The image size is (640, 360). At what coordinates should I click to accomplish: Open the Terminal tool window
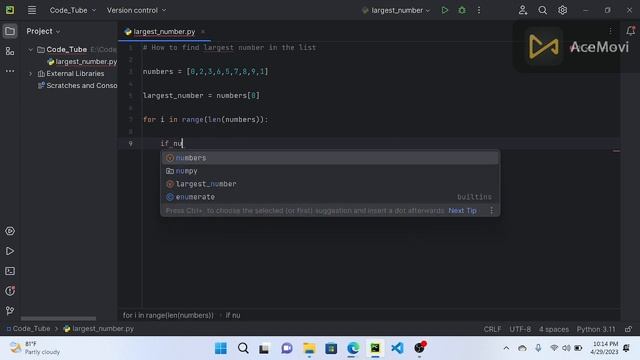coord(10,271)
